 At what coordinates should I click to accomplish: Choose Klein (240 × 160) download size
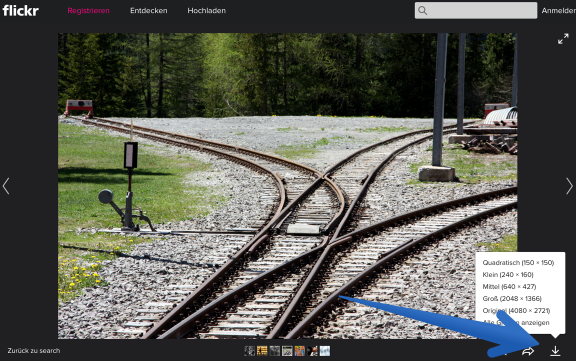tap(508, 275)
